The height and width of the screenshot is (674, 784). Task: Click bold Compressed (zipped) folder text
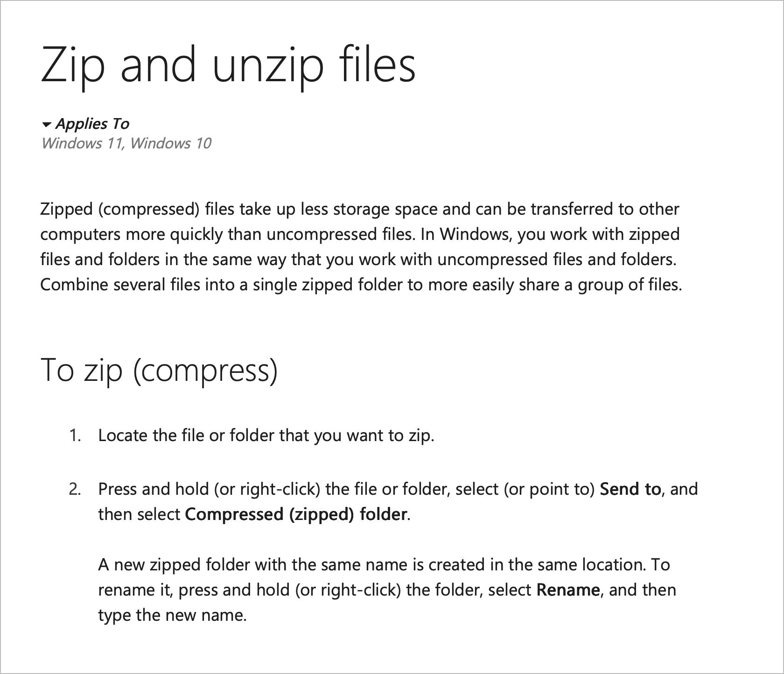pyautogui.click(x=296, y=514)
